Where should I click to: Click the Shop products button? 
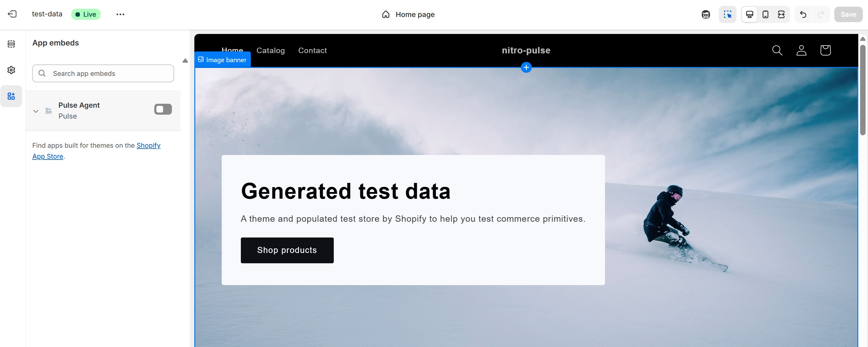point(287,250)
